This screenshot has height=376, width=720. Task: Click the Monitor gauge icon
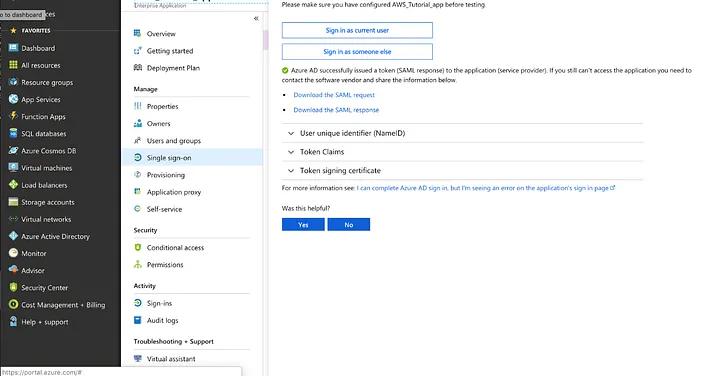(13, 253)
